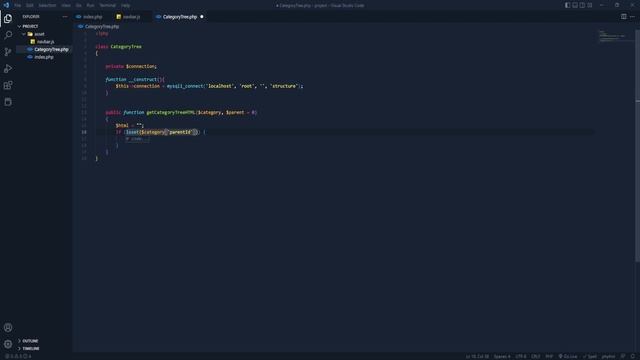This screenshot has width=640, height=360.
Task: Click the isset($category parentId) line
Action: (x=161, y=132)
